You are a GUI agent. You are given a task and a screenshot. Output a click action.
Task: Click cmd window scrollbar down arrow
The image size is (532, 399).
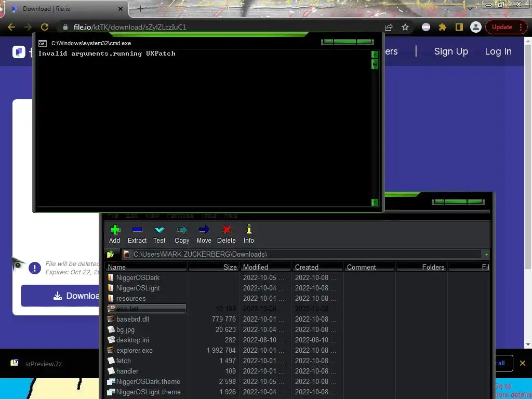click(x=375, y=202)
